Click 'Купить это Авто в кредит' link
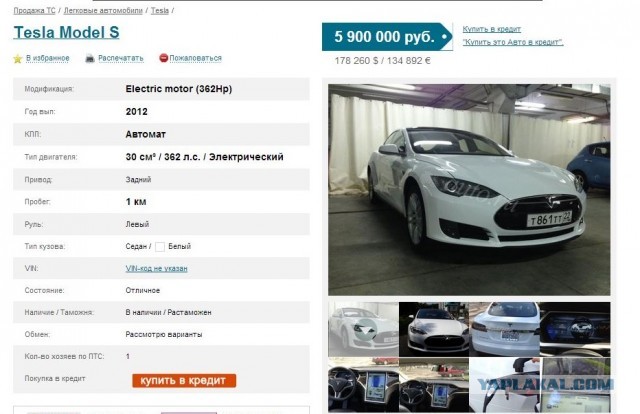The height and width of the screenshot is (414, 640). [x=513, y=42]
